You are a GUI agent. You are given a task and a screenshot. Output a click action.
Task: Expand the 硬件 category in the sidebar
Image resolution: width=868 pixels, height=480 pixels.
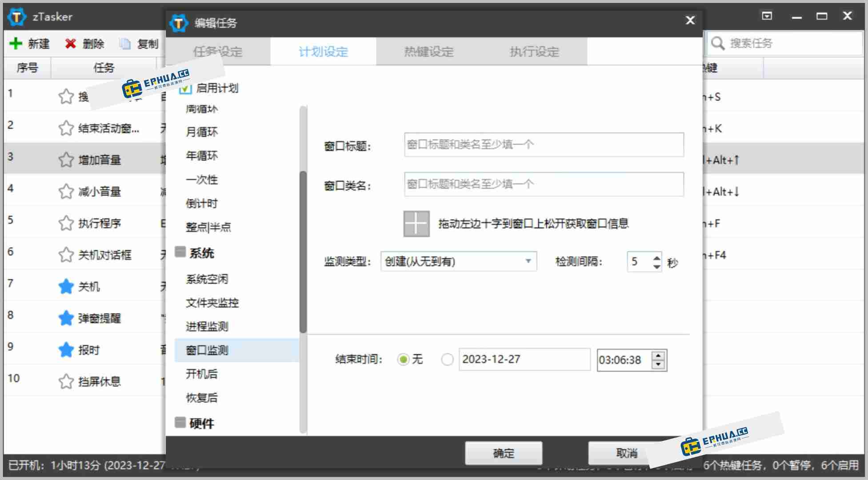180,422
